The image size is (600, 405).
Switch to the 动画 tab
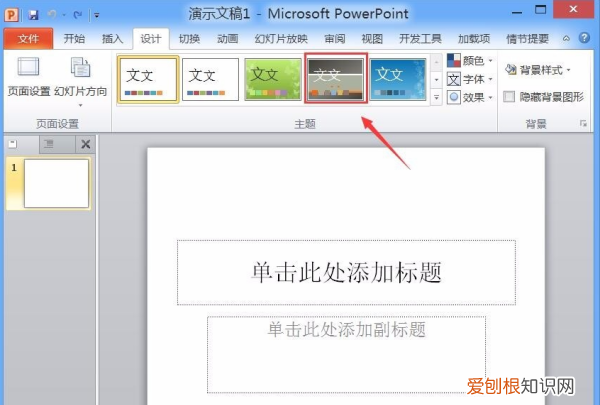228,39
